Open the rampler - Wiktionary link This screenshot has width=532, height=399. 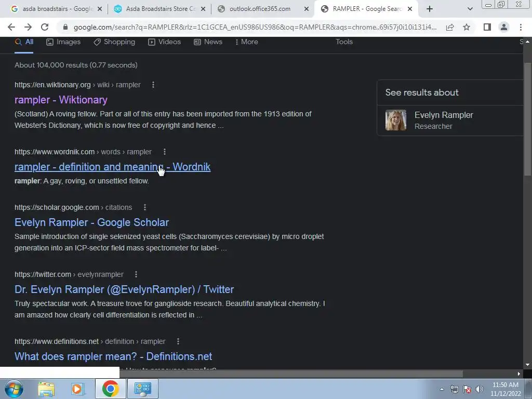click(x=61, y=100)
